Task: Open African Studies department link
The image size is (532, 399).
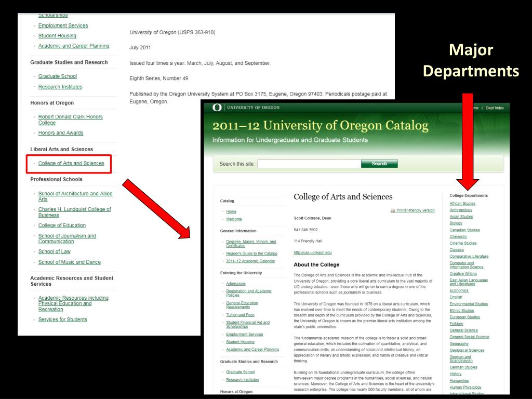Action: coord(462,204)
